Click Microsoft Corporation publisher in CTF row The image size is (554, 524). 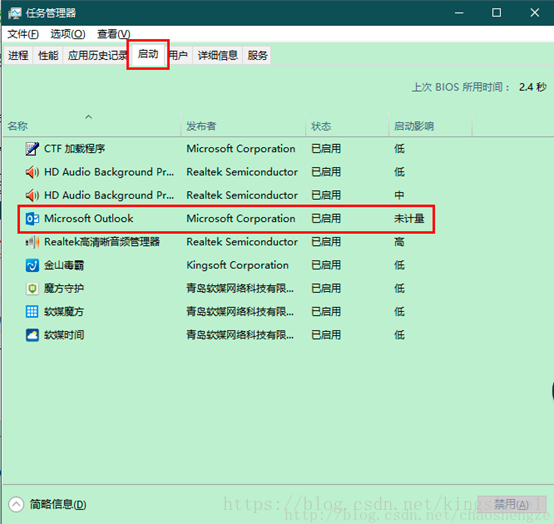241,149
